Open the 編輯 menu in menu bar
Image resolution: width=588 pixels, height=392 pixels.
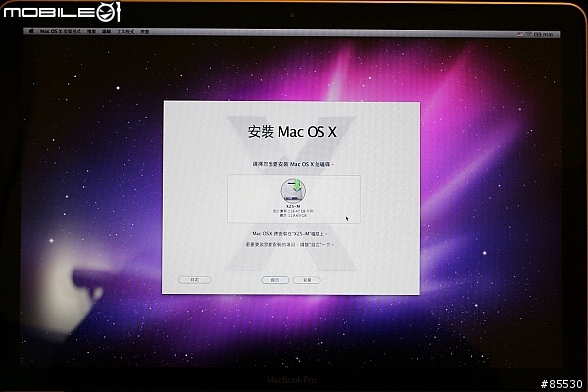107,32
